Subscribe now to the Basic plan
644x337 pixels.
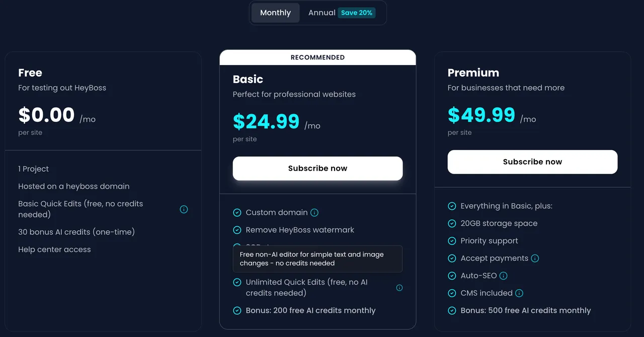click(317, 168)
